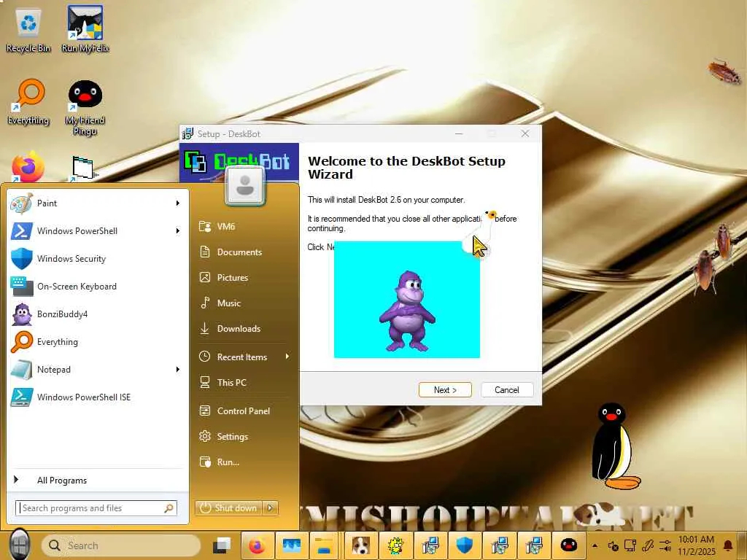Open the Recycle Bin desktop icon

click(28, 30)
